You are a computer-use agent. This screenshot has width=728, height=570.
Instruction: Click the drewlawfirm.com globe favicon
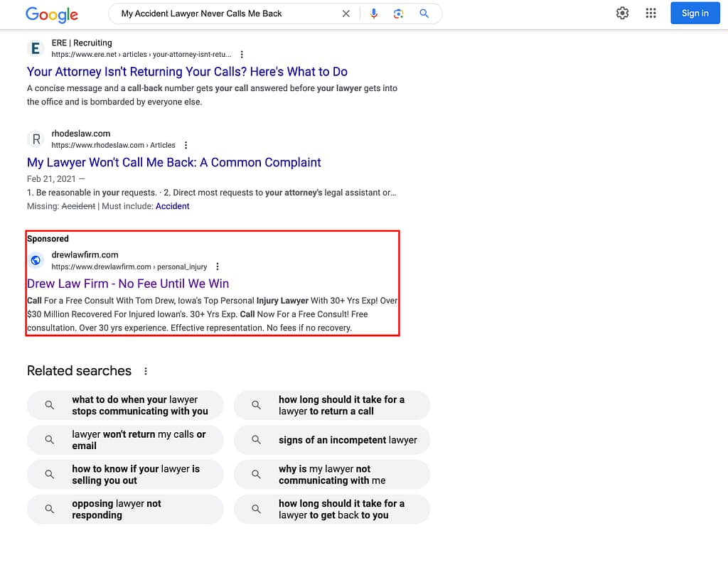click(36, 260)
